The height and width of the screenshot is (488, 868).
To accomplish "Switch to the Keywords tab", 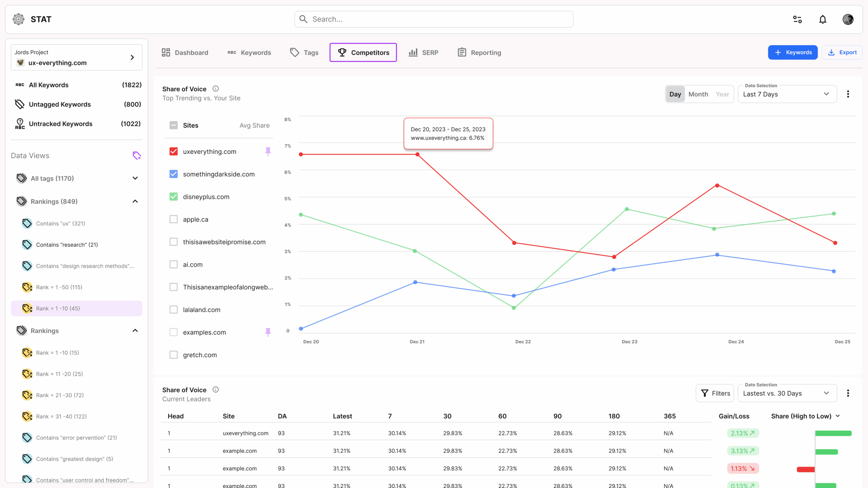I will [x=249, y=53].
